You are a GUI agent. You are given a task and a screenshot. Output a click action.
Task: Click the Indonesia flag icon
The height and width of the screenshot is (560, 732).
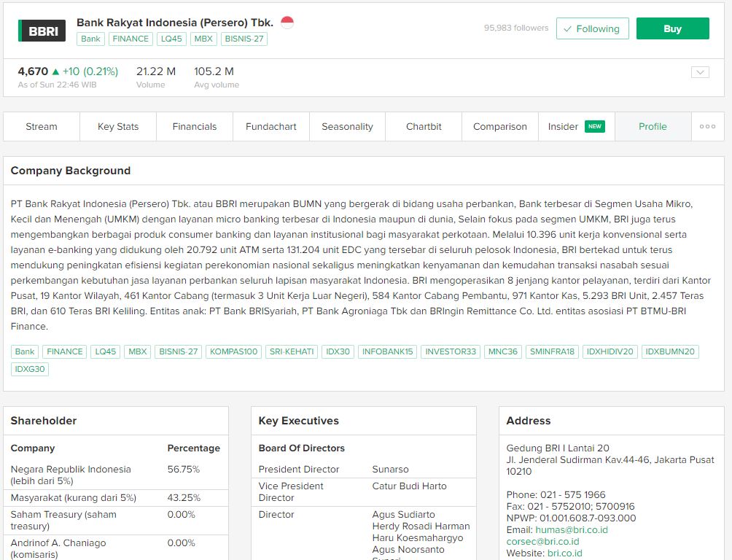pos(287,22)
